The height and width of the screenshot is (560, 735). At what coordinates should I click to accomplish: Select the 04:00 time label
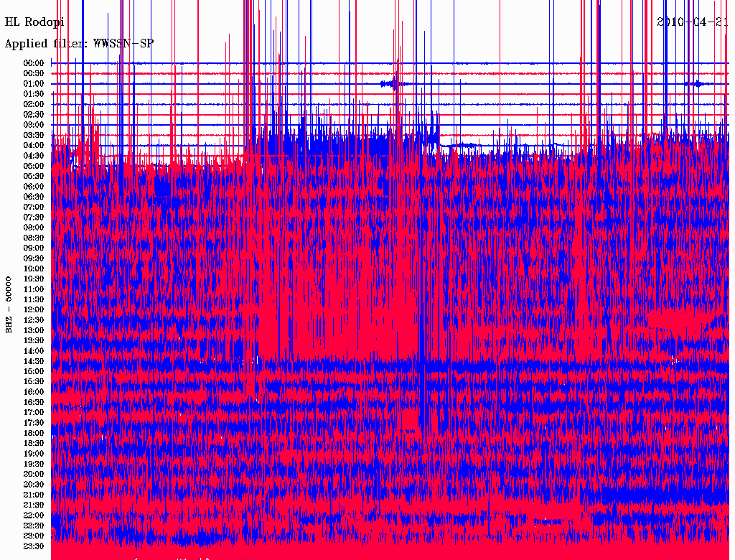click(x=34, y=146)
